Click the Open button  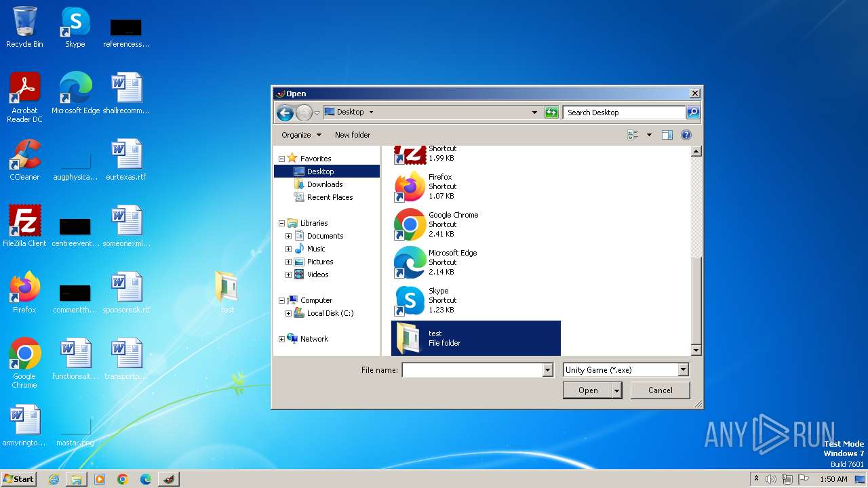(588, 390)
